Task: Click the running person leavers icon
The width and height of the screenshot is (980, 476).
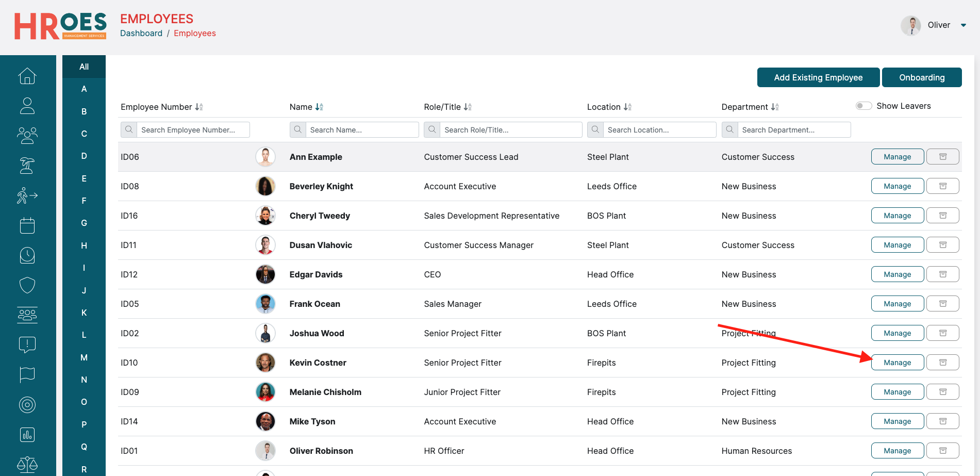Action: (27, 195)
